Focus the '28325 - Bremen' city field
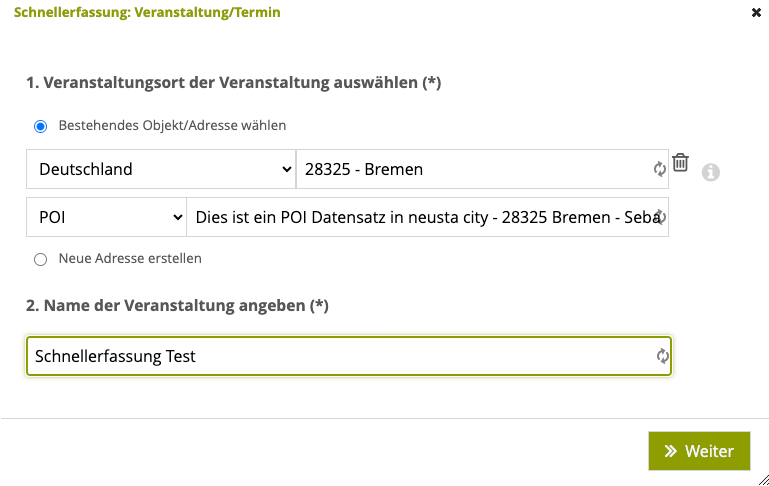Viewport: 769px width, 486px height. (x=482, y=169)
